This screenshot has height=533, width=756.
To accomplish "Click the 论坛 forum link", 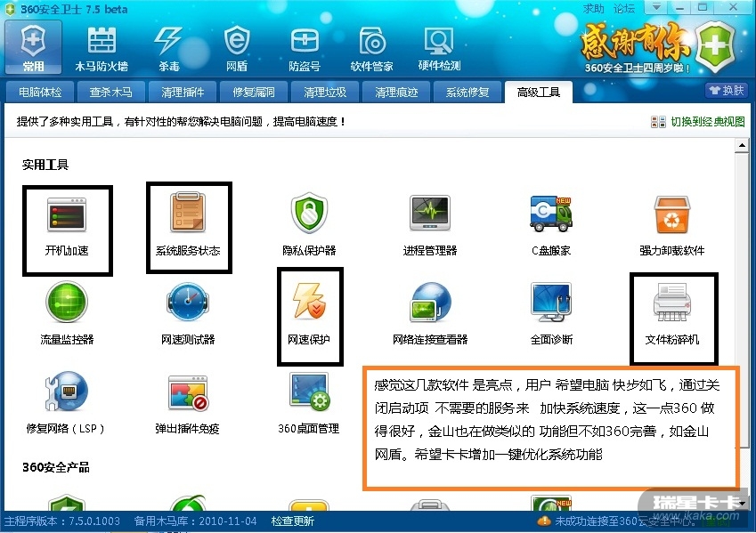I will point(624,9).
